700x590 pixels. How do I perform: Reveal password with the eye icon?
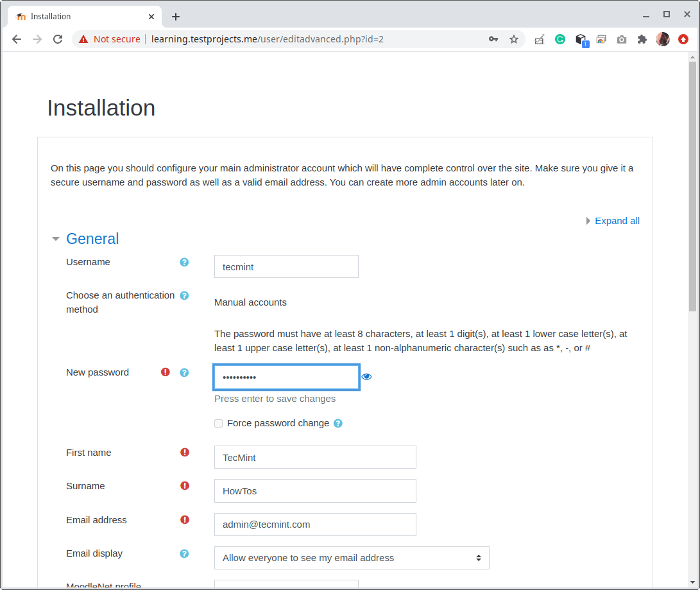tap(366, 376)
